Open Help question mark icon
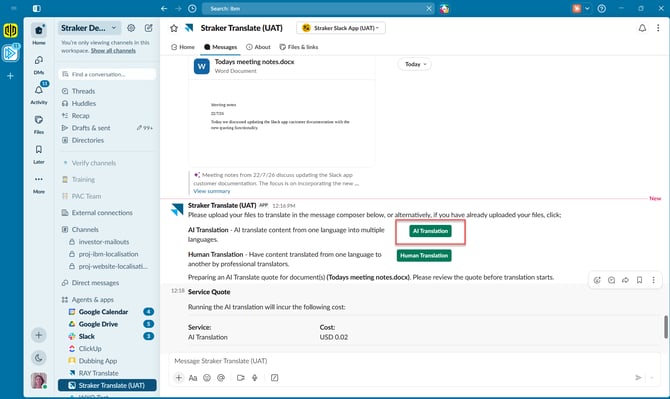The image size is (670, 399). click(602, 9)
